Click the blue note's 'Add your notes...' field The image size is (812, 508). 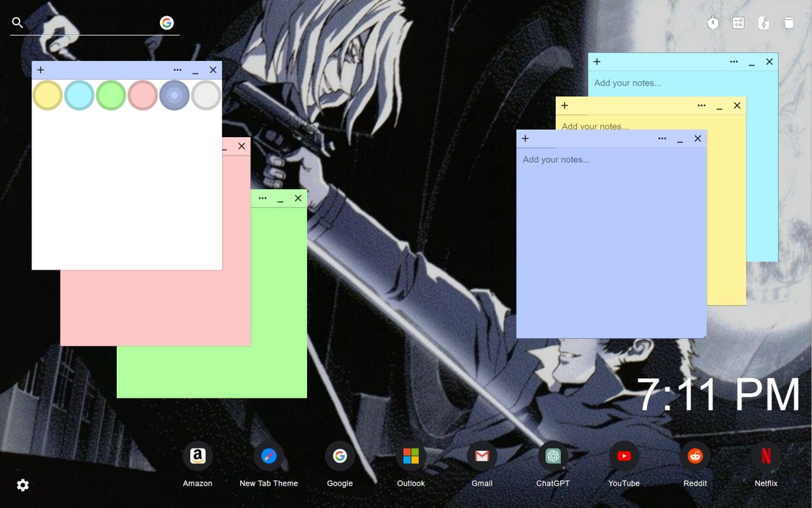pos(612,243)
